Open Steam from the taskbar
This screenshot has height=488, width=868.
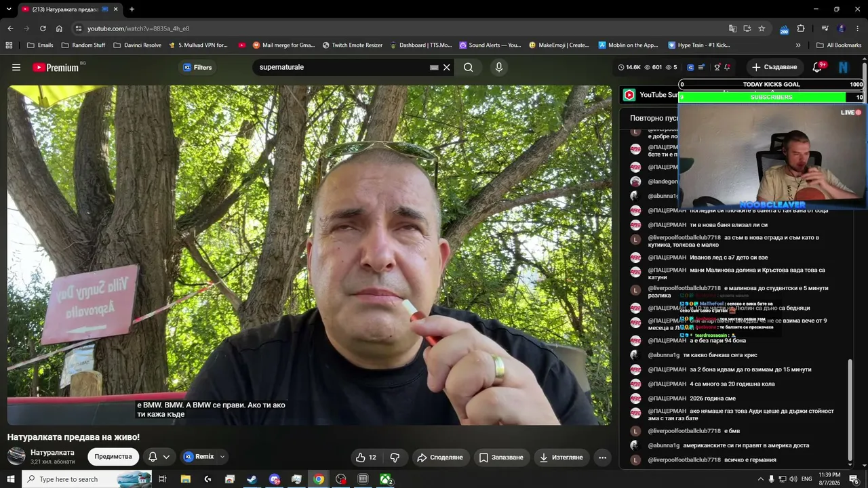252,479
